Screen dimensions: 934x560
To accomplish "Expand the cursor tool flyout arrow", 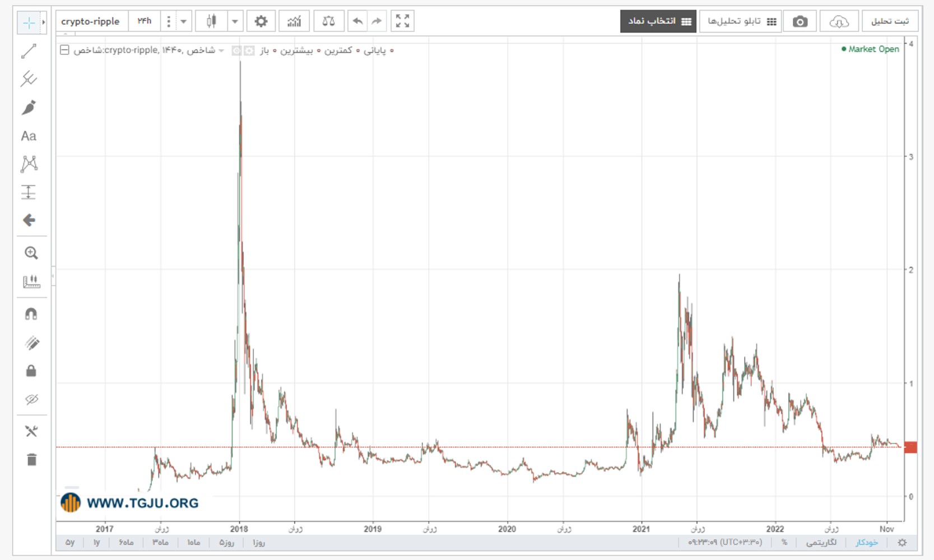I will tap(44, 22).
